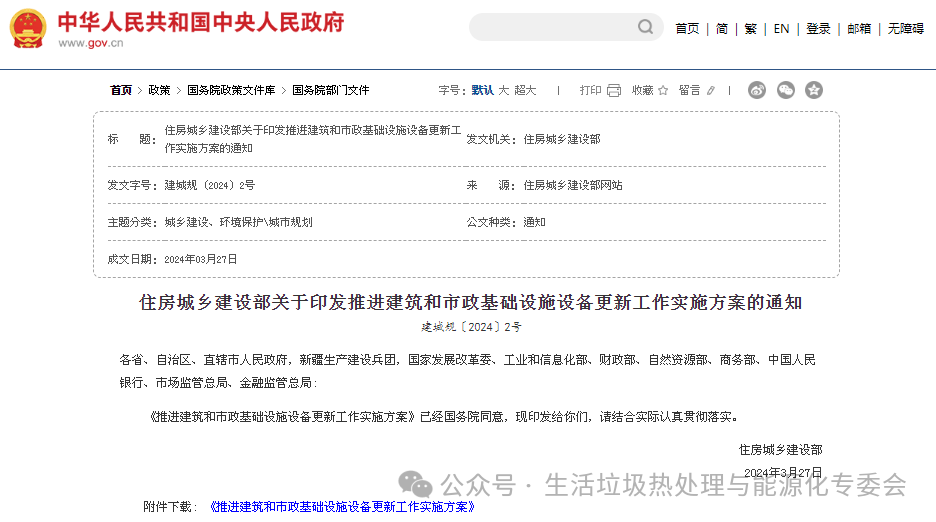Open 邮箱 mailbox link
The height and width of the screenshot is (522, 936).
click(x=859, y=29)
